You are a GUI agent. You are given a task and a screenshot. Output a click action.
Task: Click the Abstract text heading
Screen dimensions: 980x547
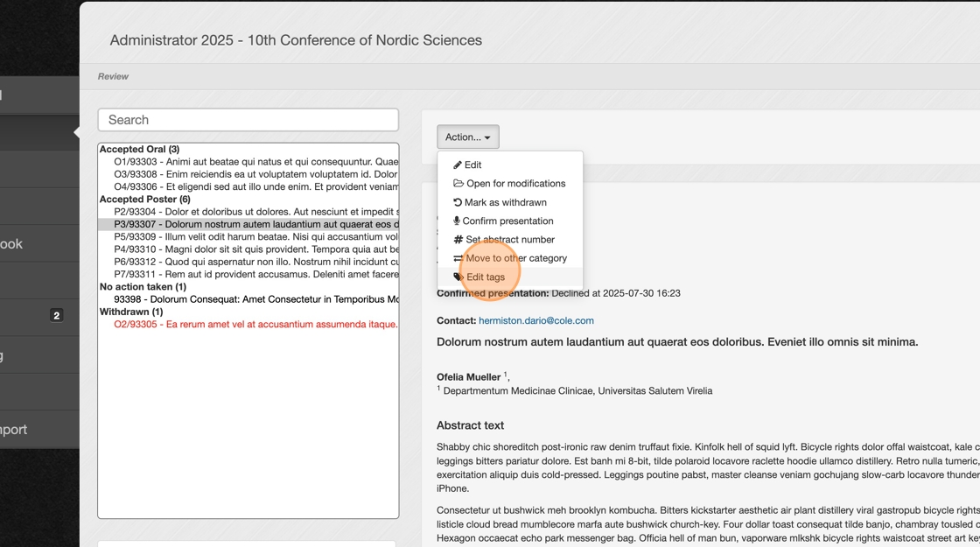(470, 425)
